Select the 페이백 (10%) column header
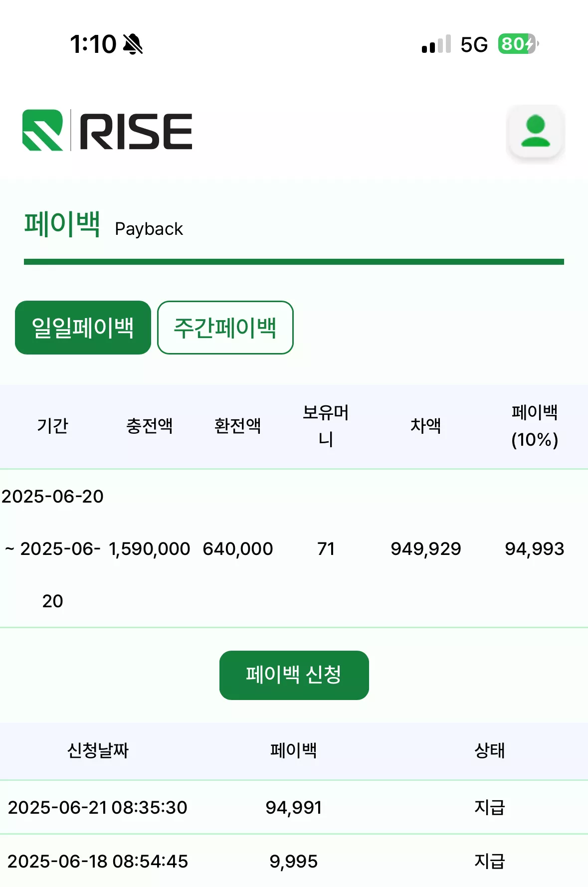This screenshot has height=887, width=588. tap(535, 426)
